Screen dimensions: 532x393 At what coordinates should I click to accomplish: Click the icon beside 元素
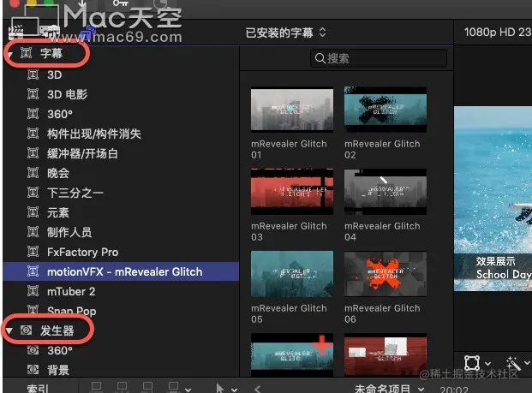pos(33,212)
